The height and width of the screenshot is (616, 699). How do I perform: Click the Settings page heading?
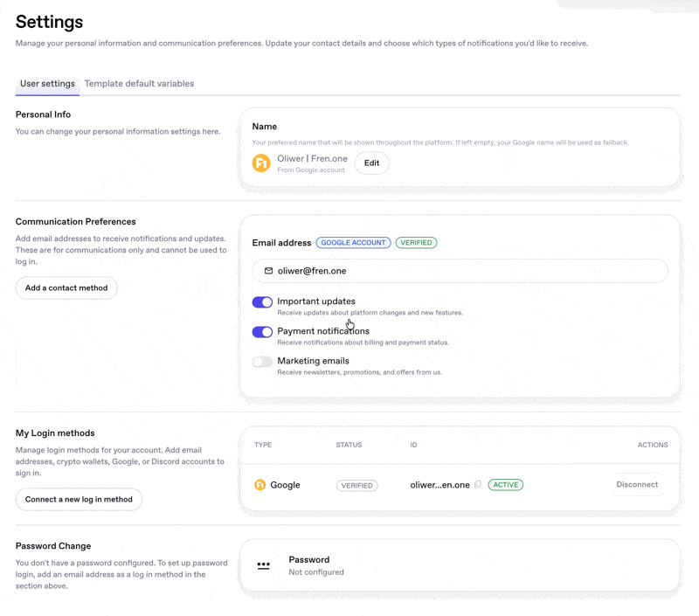coord(50,22)
